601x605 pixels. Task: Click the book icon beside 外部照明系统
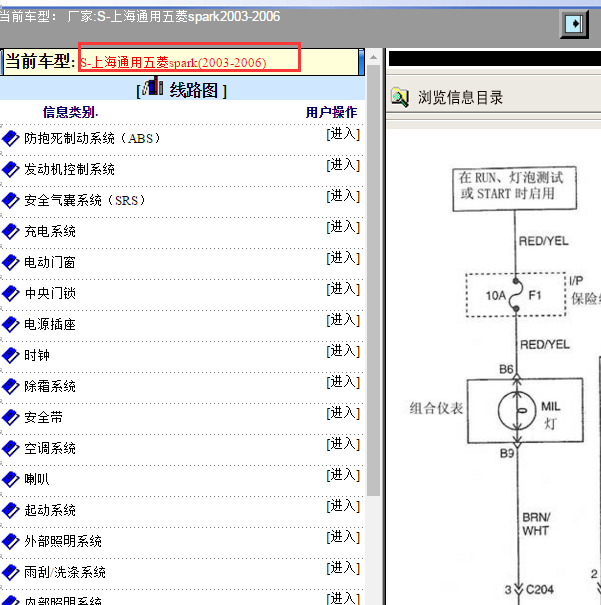point(10,541)
